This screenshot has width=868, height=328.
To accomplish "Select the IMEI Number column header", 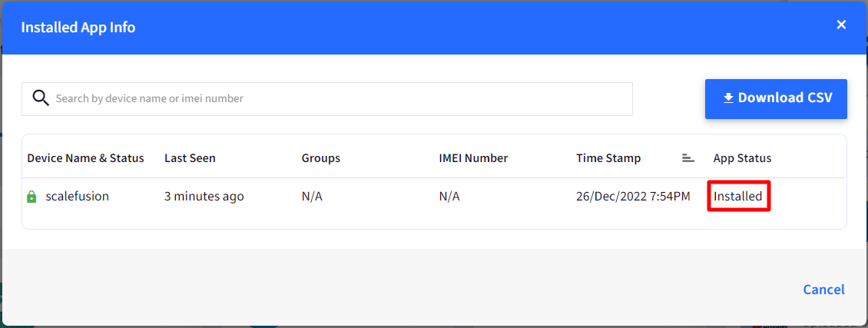I will (473, 158).
